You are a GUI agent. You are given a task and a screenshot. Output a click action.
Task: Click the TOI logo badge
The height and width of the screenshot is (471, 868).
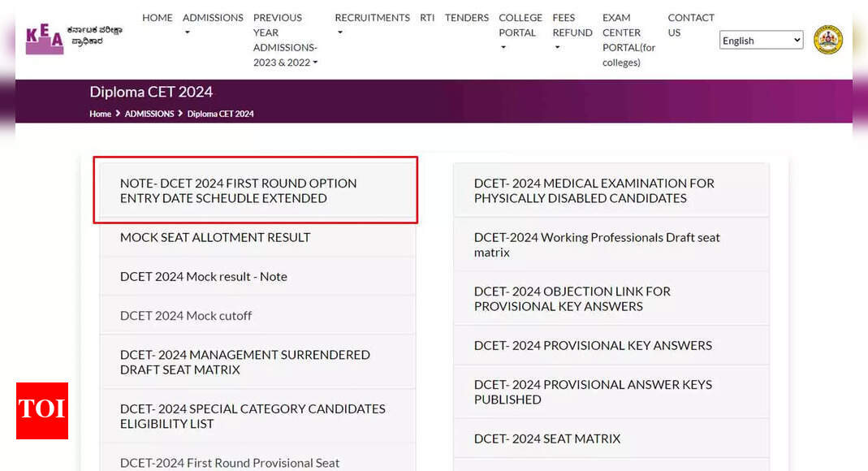(x=41, y=411)
